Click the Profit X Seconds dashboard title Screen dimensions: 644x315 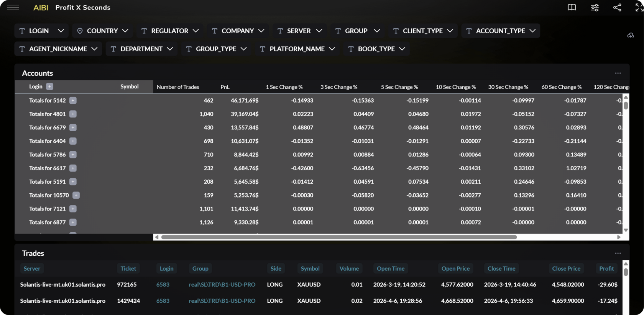click(x=83, y=8)
